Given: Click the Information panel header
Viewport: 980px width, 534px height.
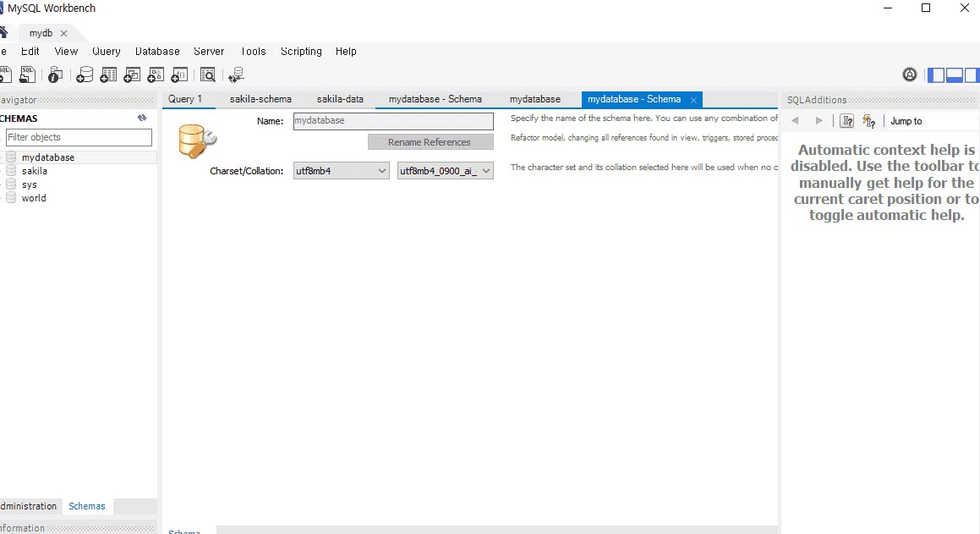Looking at the screenshot, I should click(78, 528).
